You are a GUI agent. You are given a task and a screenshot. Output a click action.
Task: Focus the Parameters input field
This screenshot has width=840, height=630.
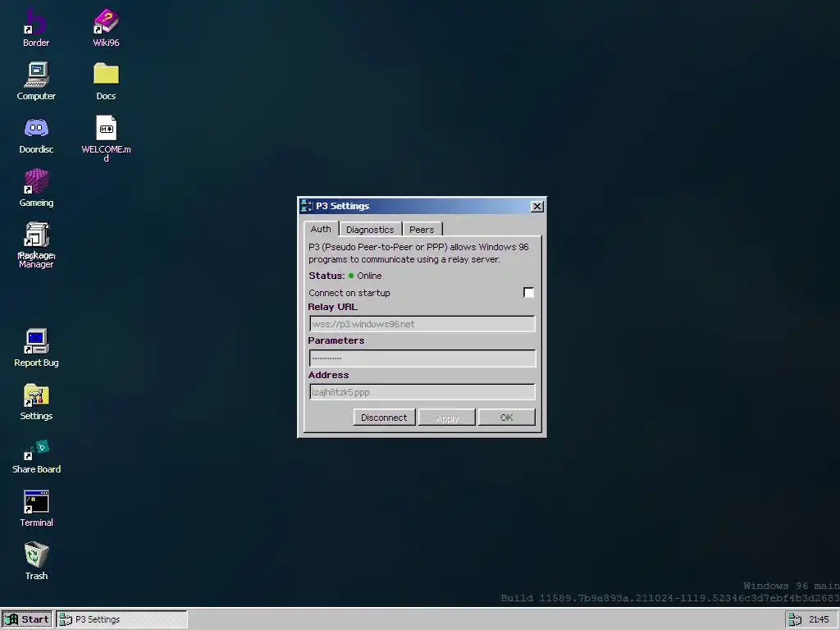click(422, 358)
